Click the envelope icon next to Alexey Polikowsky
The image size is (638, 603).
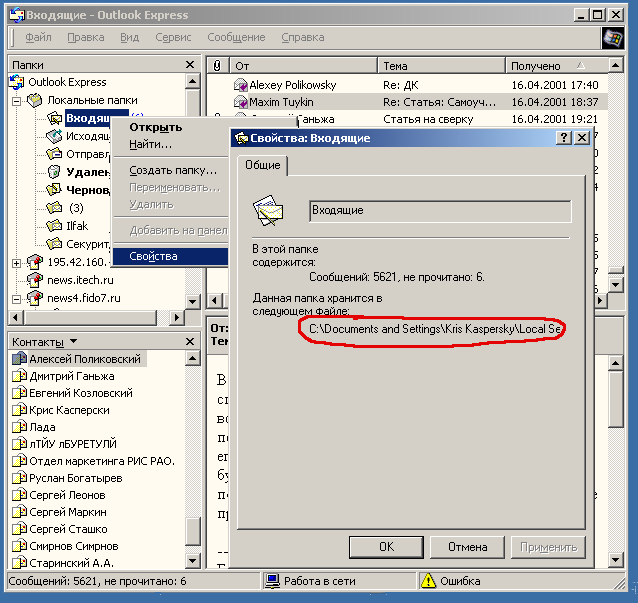(240, 85)
